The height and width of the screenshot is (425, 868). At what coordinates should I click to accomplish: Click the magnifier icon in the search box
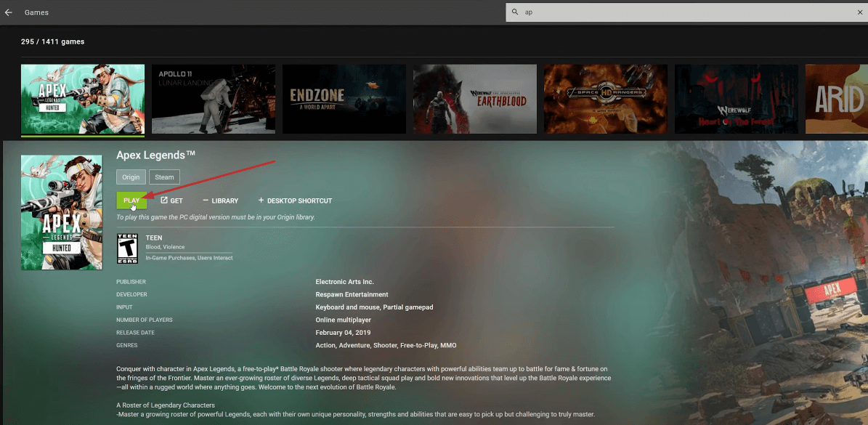click(x=515, y=12)
